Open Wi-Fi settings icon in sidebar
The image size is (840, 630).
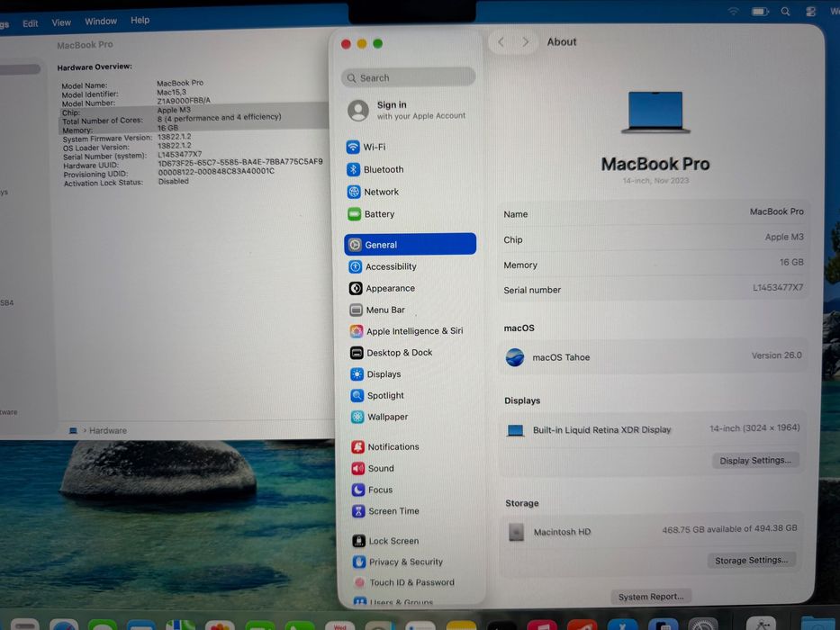(x=353, y=147)
